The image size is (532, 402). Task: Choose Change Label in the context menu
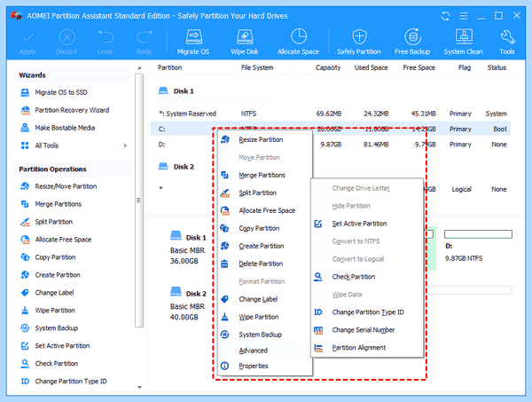264,299
